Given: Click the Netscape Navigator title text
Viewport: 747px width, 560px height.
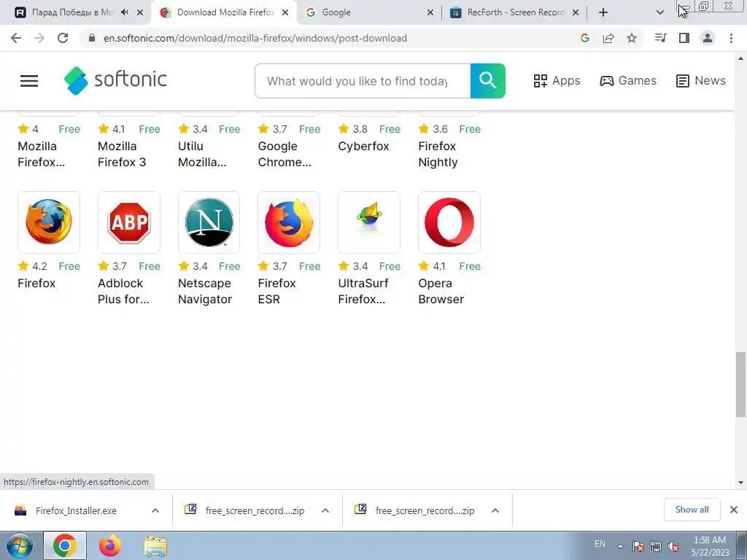Looking at the screenshot, I should pos(205,291).
